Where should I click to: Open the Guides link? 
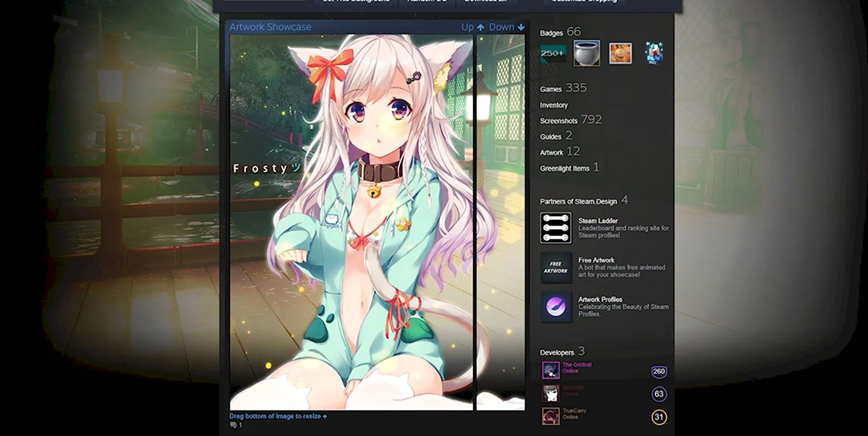(x=556, y=136)
